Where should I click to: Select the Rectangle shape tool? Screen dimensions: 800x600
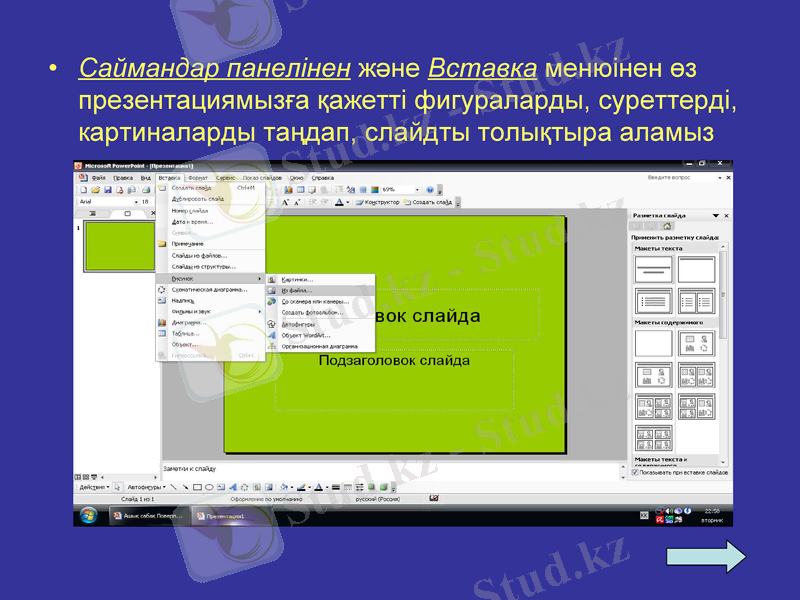pyautogui.click(x=197, y=485)
